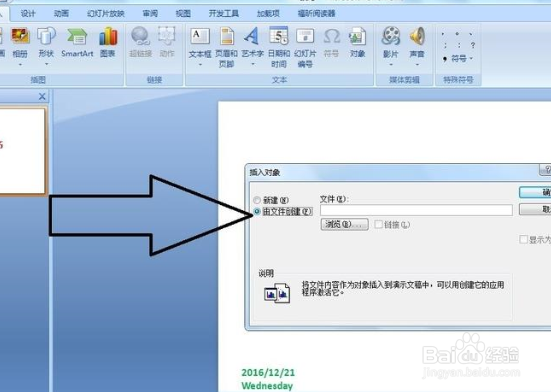Select the 由文件创建 radio button
This screenshot has height=392, width=551.
[257, 211]
